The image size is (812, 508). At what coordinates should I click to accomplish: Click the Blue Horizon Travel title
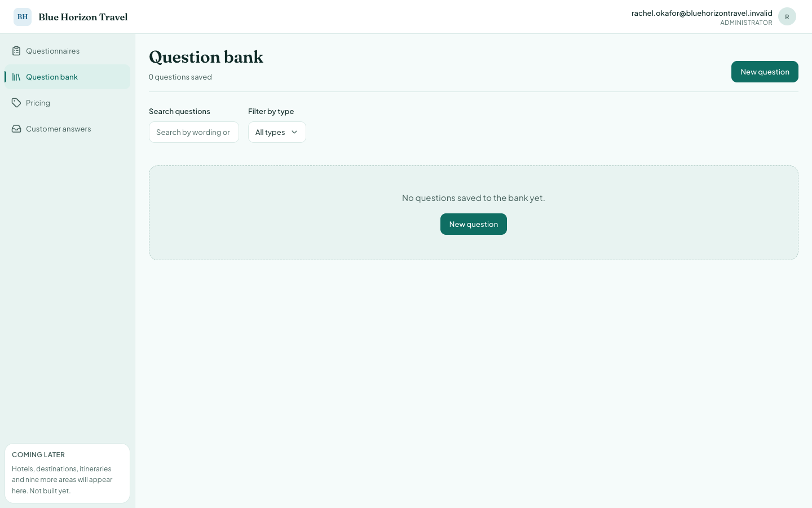click(83, 17)
